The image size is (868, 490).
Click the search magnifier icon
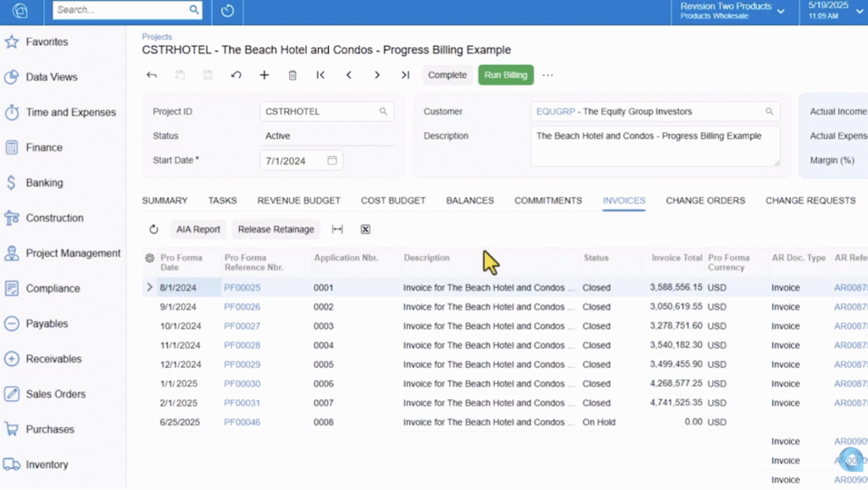point(194,9)
